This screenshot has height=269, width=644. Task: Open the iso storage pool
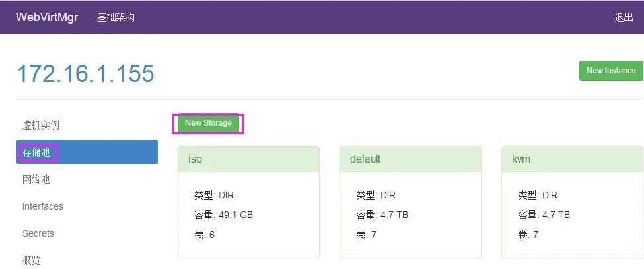coord(196,159)
